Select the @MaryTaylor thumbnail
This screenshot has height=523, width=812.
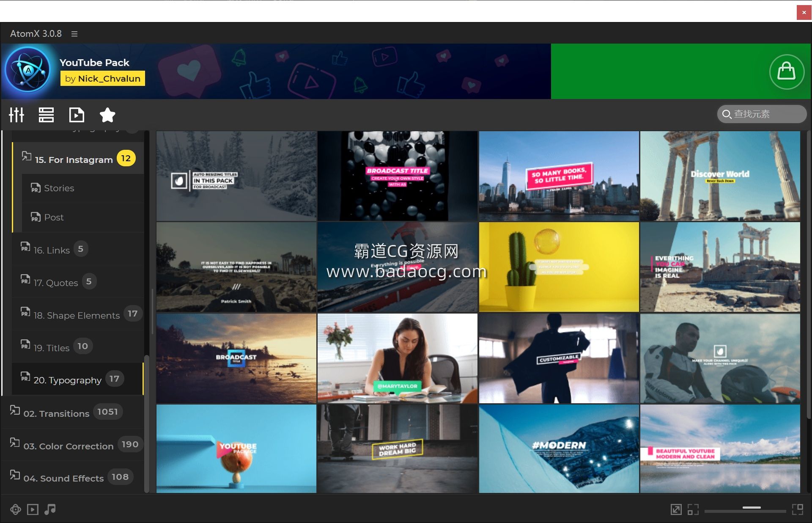click(x=398, y=358)
